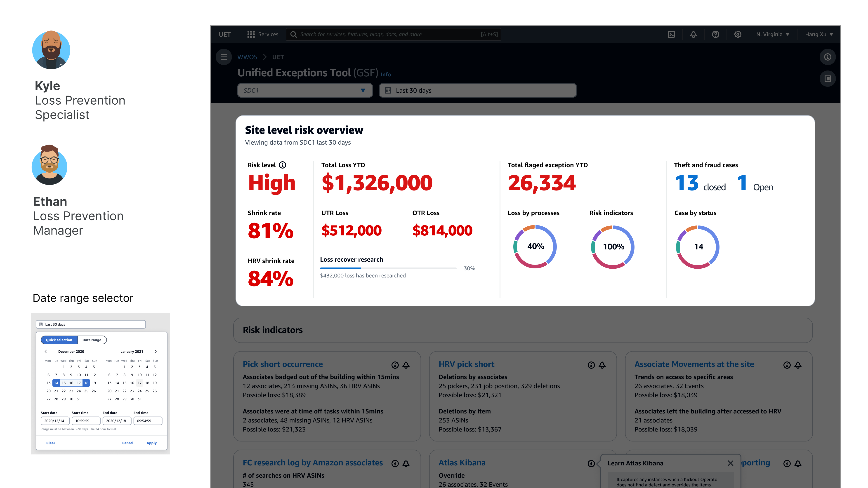Open the Services grid menu
This screenshot has height=488, width=868.
click(x=262, y=34)
